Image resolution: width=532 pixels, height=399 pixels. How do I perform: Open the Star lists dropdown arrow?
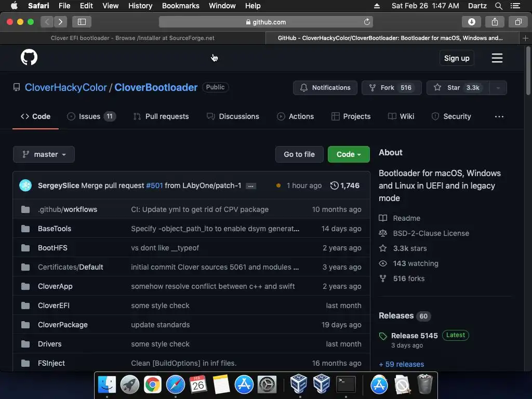coord(498,88)
